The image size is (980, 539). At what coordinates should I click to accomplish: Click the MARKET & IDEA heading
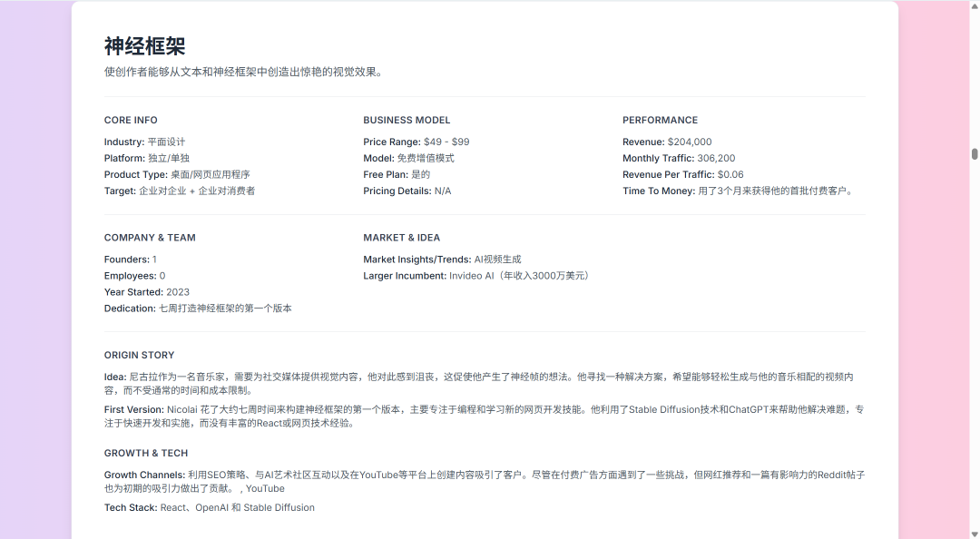[x=401, y=238]
